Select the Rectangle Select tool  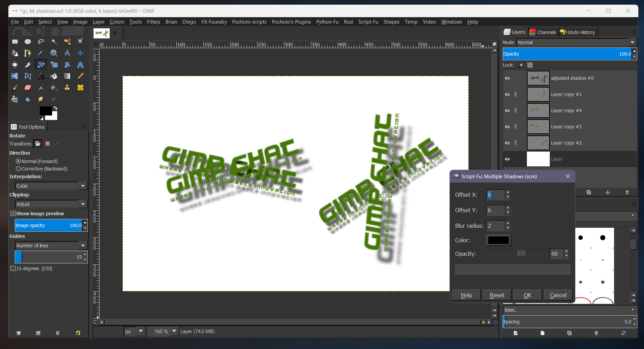15,42
